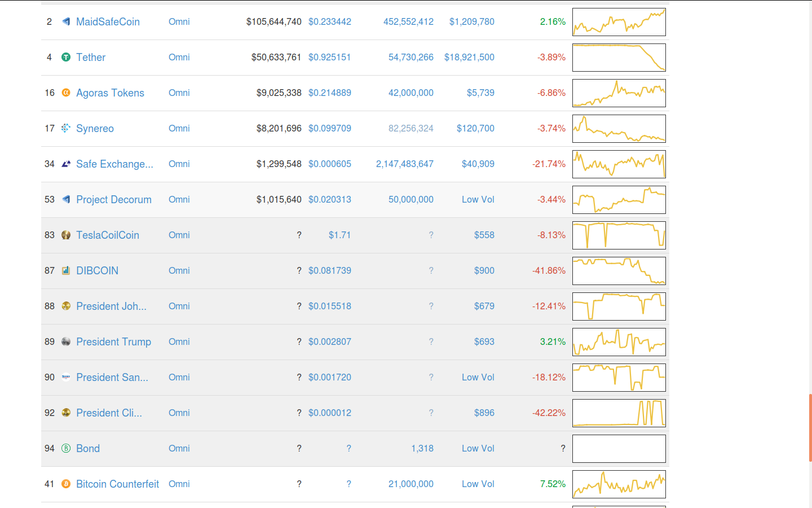The width and height of the screenshot is (812, 508).
Task: Click MaidSafeCoin volume $1,209,780
Action: tap(472, 21)
